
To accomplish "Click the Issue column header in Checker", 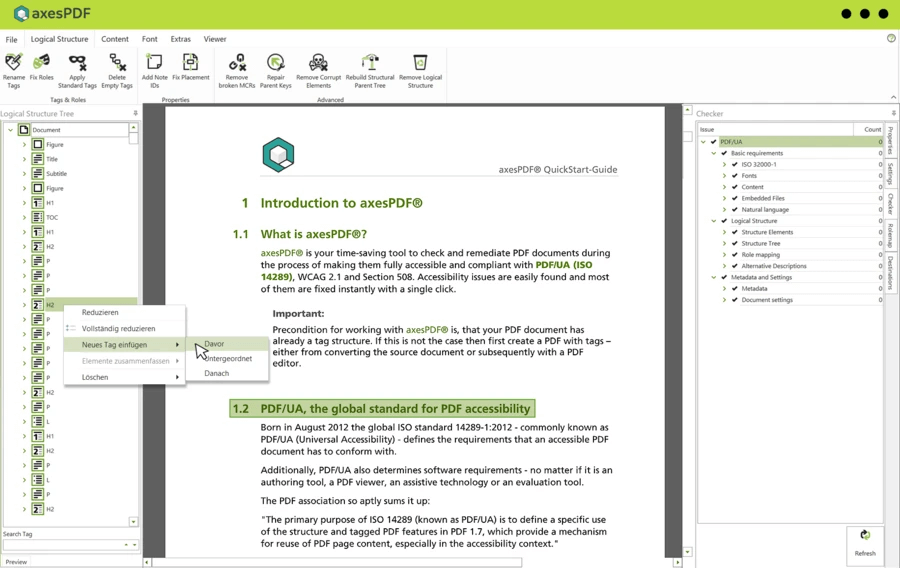I will [776, 130].
